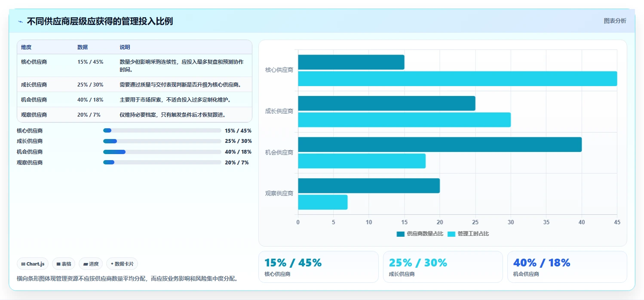This screenshot has height=300, width=644.
Task: Click the 成长供应商 label in the progress list
Action: point(30,141)
